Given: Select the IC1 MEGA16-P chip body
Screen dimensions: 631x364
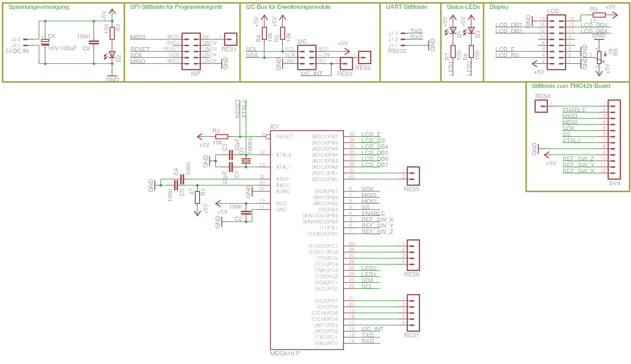Looking at the screenshot, I should pos(307,240).
